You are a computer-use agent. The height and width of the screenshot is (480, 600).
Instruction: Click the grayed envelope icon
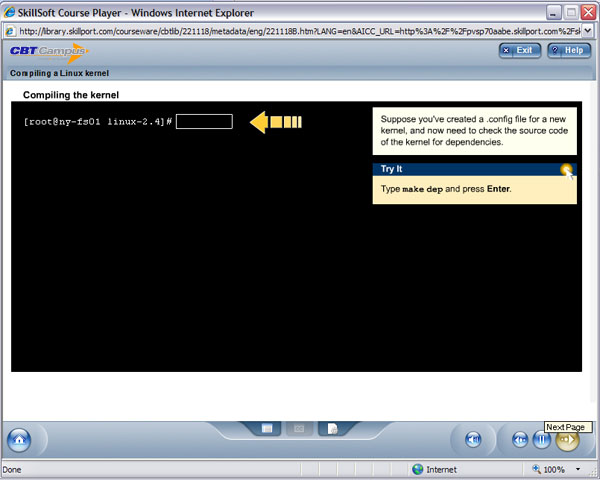(299, 428)
